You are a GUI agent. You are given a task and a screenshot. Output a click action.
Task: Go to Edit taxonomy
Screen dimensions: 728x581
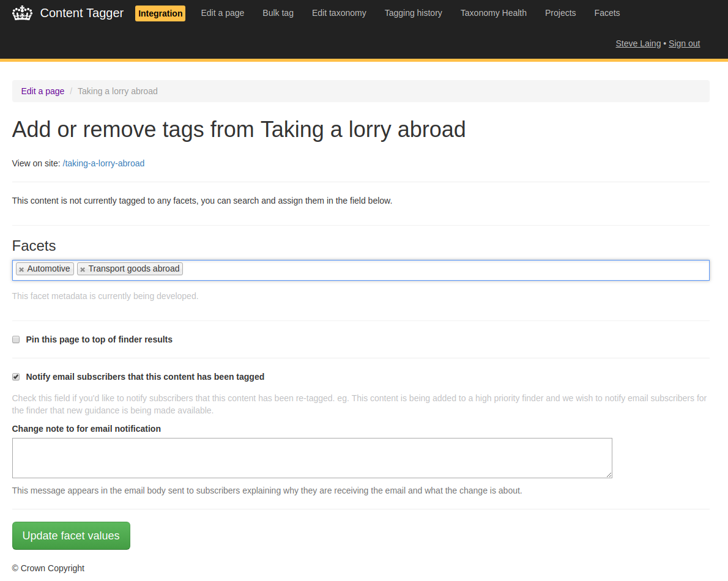click(339, 13)
